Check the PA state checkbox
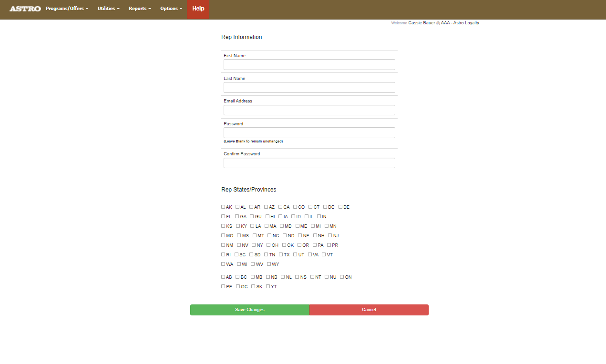This screenshot has width=606, height=364. coord(315,245)
